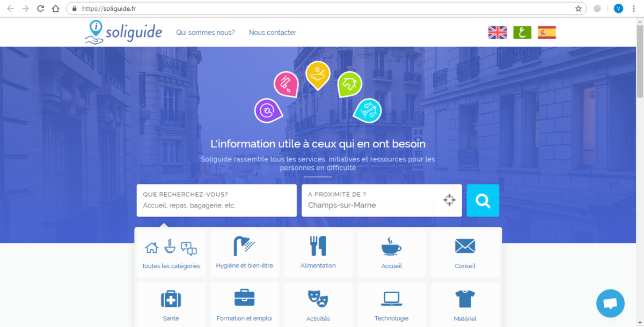
Task: Click the grey extension icon
Action: (597, 9)
